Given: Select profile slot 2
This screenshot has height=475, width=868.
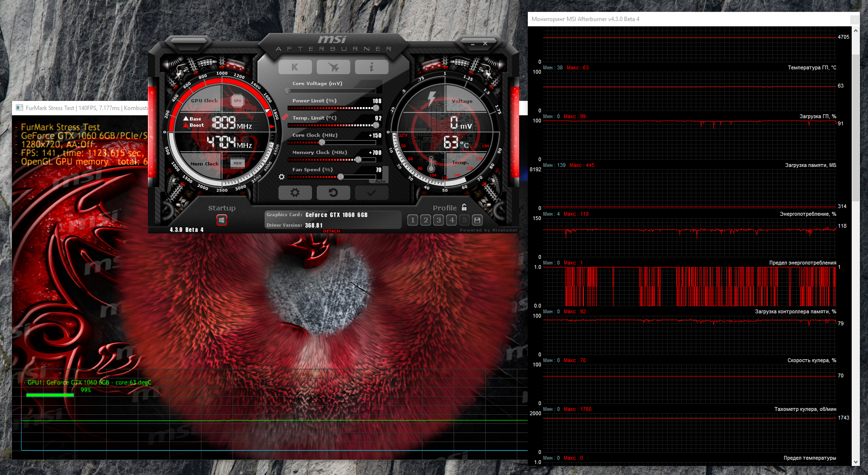Looking at the screenshot, I should tap(425, 220).
